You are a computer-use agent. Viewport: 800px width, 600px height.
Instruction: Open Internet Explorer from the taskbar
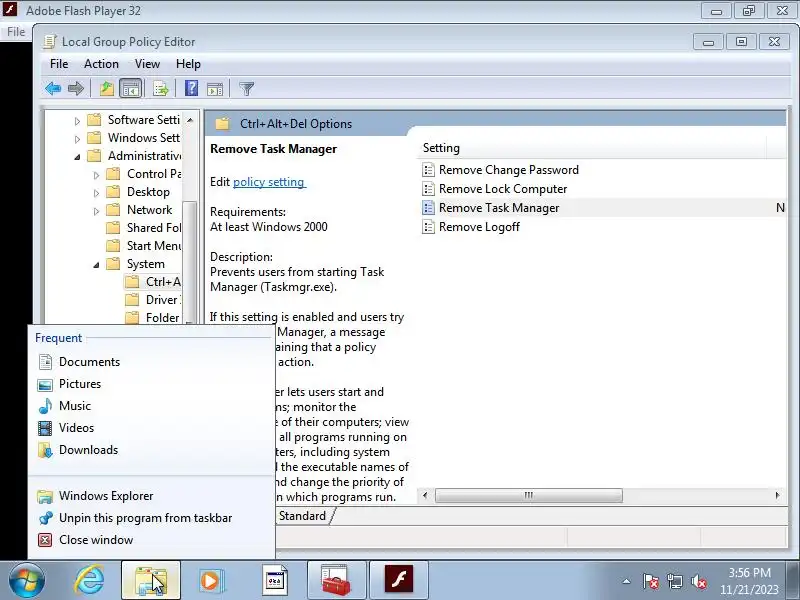coord(90,581)
